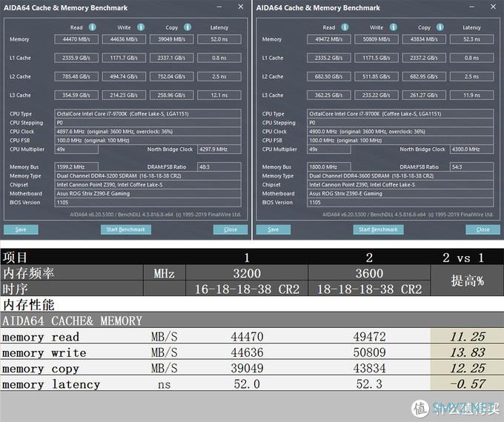The width and height of the screenshot is (504, 422).
Task: Minimize the right AIDA64 benchmark window
Action: 472,7
